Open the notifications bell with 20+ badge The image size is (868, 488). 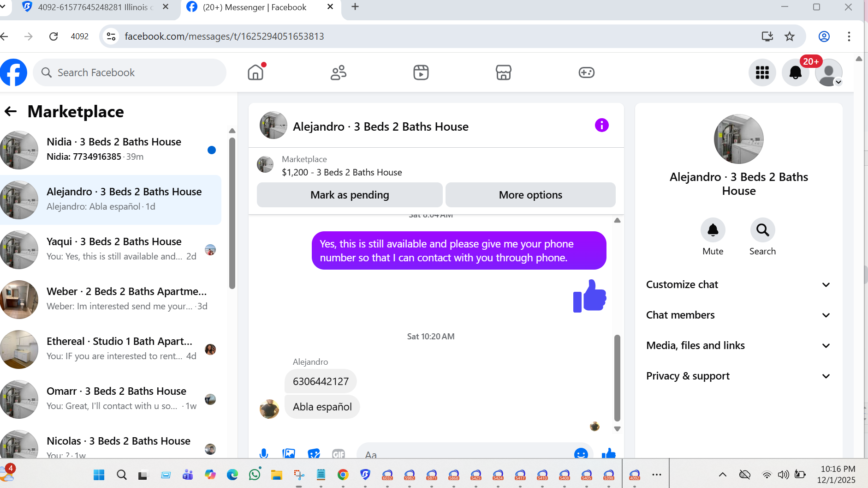tap(796, 72)
